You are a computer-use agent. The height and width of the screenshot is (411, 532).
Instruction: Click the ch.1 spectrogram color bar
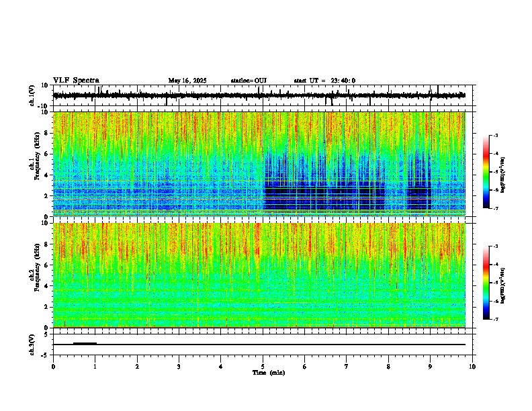[x=486, y=172]
